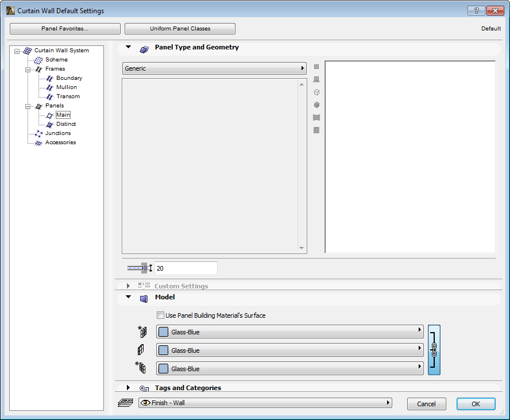Click the Scheme grid icon
This screenshot has height=420, width=510.
tap(38, 60)
